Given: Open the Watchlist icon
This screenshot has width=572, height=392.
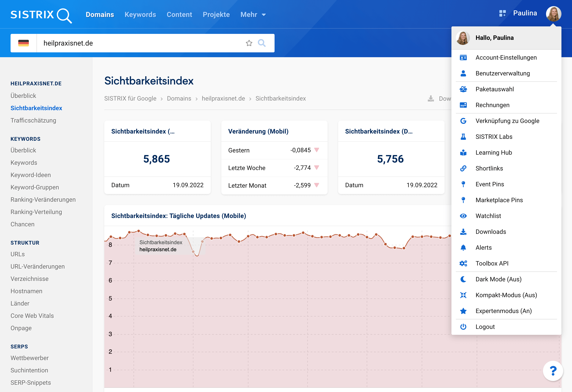Looking at the screenshot, I should [463, 216].
